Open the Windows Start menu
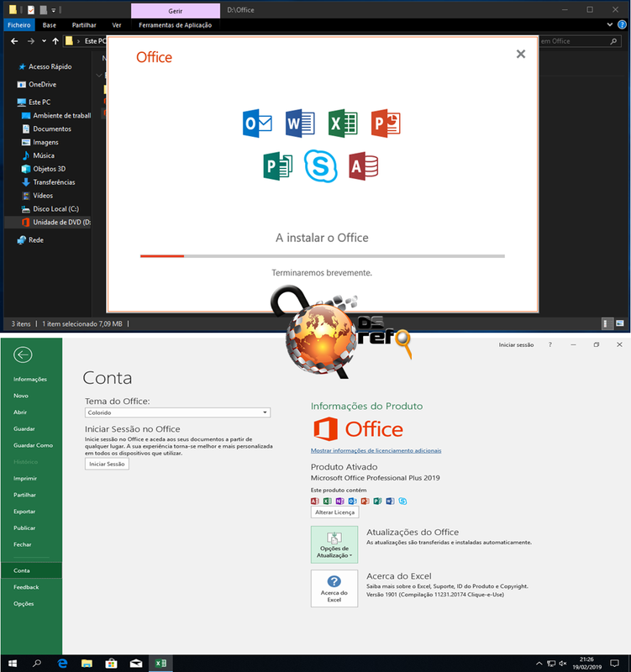Viewport: 631px width, 672px height. point(13,663)
